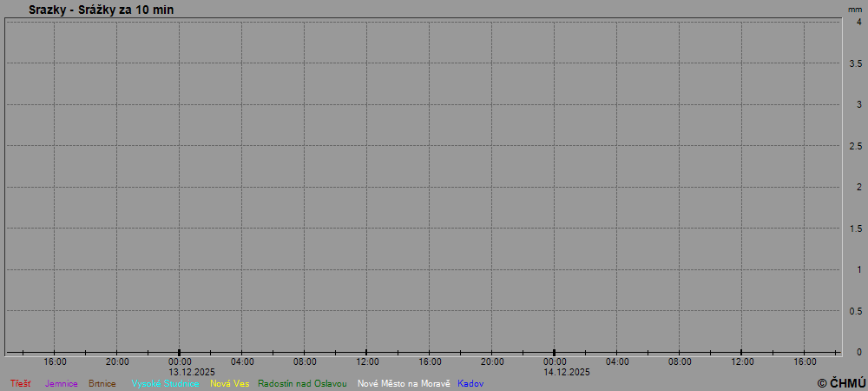Click the 14.12.2025 date label
Viewport: 868px width, 391px height.
(567, 372)
